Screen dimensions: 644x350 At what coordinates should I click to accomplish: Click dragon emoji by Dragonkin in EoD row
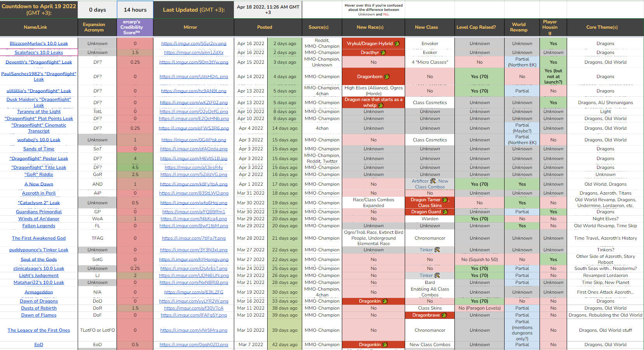pos(385,345)
